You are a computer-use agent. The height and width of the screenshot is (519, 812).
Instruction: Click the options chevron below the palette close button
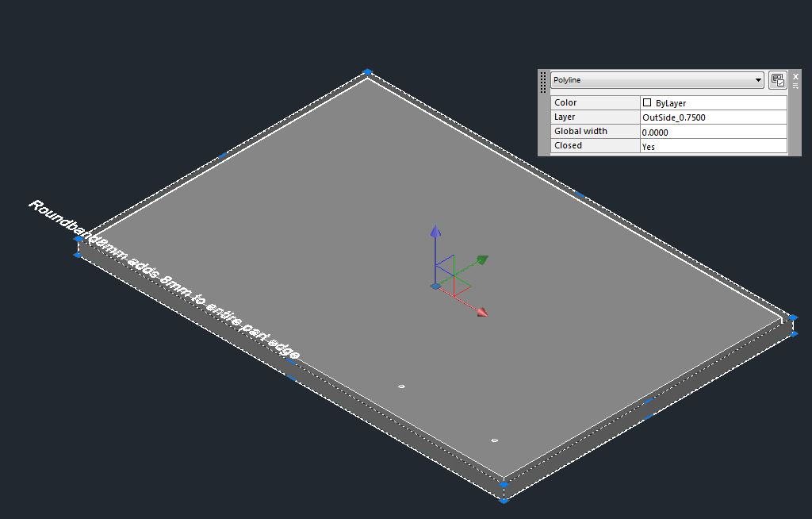click(x=795, y=87)
